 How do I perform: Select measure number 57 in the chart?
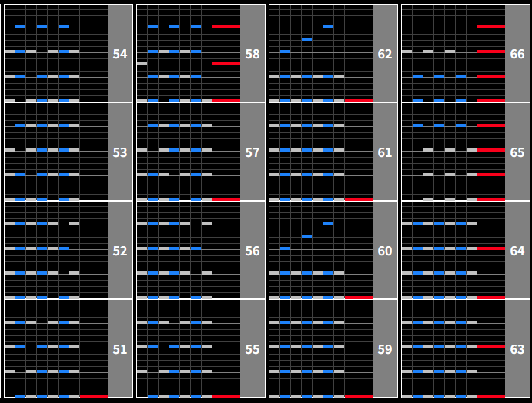tap(253, 152)
